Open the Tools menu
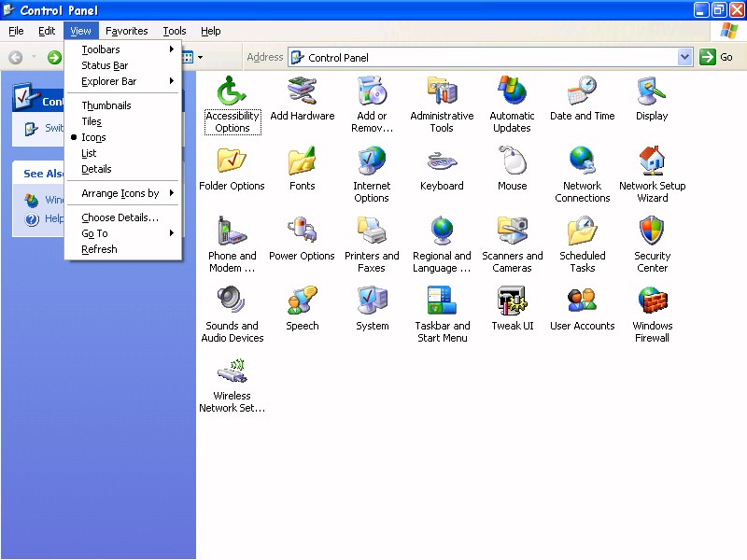This screenshot has width=747, height=560. [x=175, y=31]
